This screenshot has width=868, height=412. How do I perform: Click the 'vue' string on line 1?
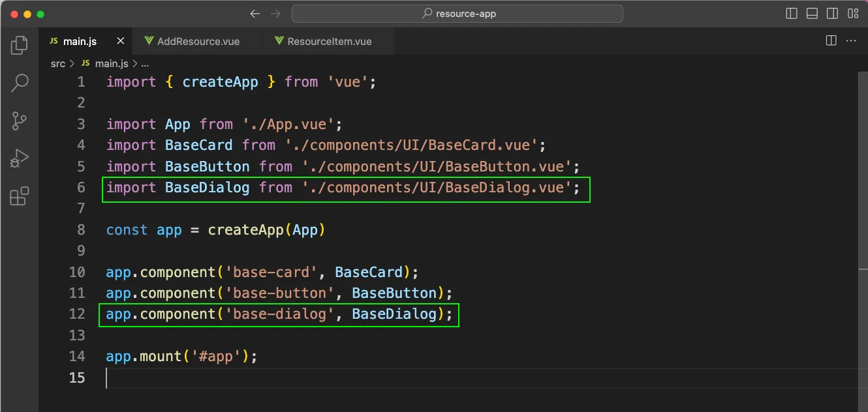(x=348, y=82)
